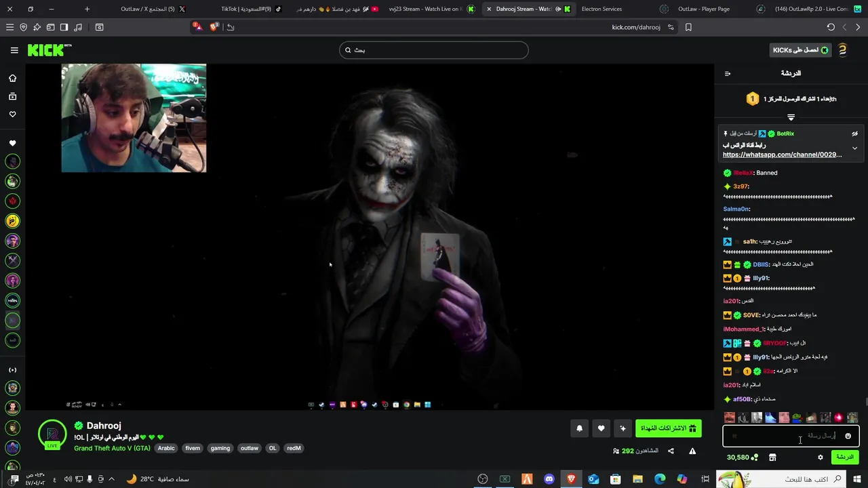Open the Kick hamburger menu

14,50
